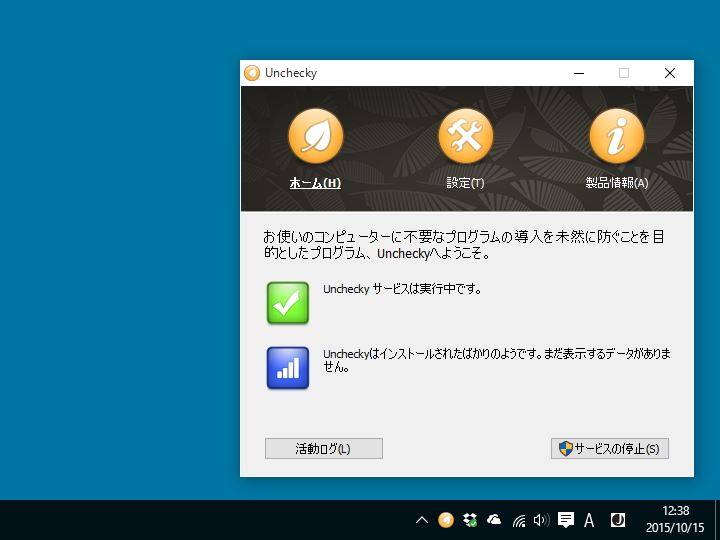Viewport: 720px width, 540px height.
Task: Select the ホーム(H) tab label
Action: pos(315,183)
